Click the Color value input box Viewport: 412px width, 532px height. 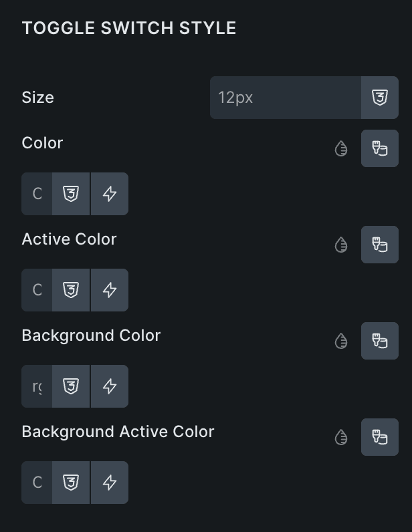point(37,194)
